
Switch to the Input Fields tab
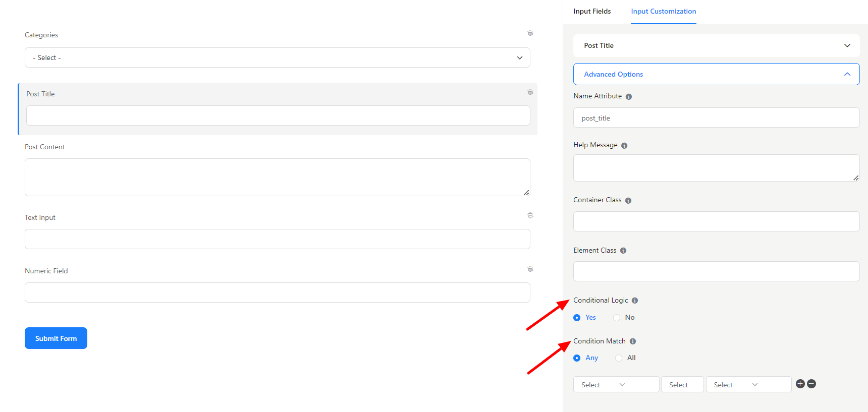pos(592,11)
